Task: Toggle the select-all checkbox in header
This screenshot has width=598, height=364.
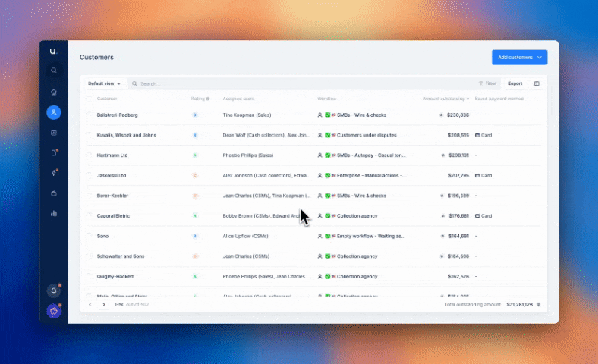Action: pos(89,99)
